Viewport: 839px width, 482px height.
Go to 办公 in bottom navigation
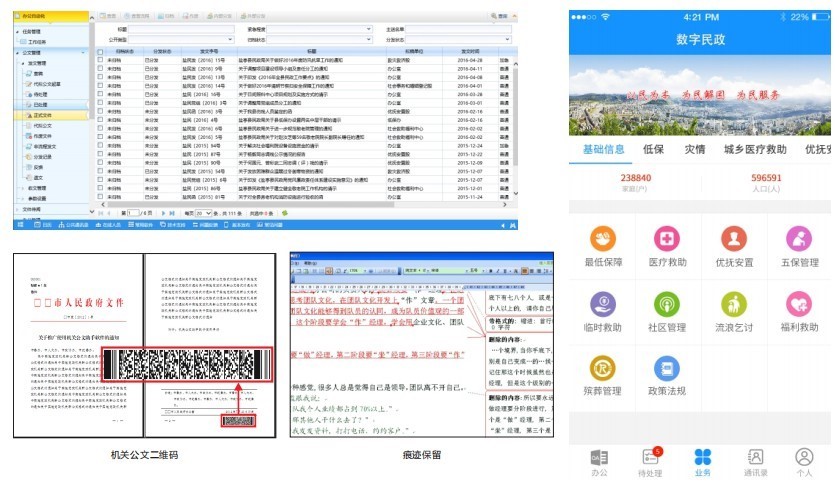coord(599,463)
